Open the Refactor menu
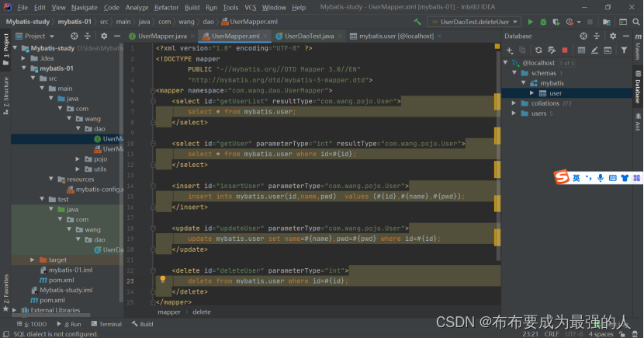Screen dimensions: 644x338 click(166, 8)
